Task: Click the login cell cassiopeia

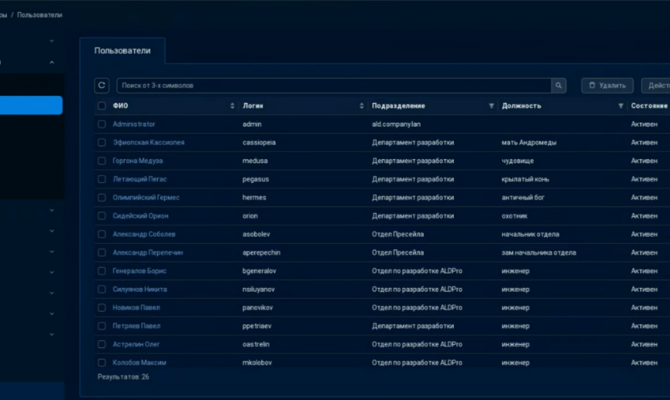Action: [x=259, y=142]
